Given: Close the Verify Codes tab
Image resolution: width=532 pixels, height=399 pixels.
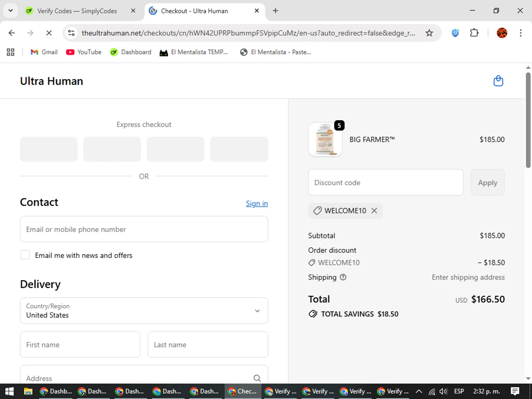Looking at the screenshot, I should coord(133,11).
